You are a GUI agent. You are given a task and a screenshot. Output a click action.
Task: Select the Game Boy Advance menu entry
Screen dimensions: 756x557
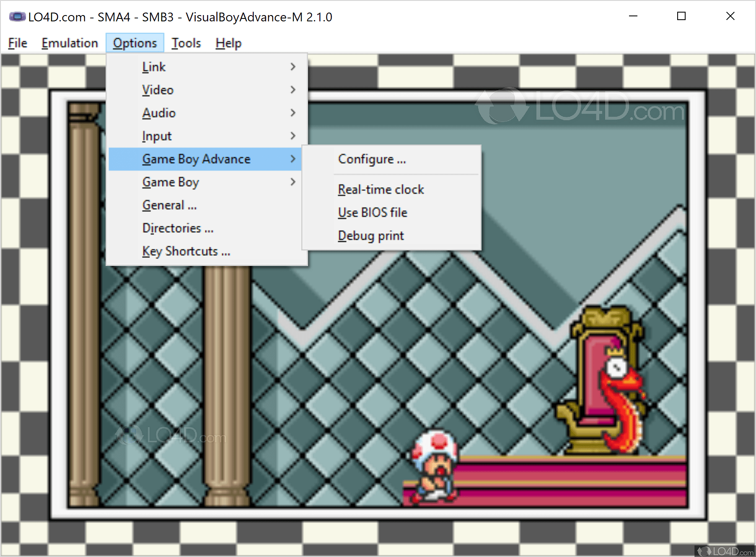point(205,159)
